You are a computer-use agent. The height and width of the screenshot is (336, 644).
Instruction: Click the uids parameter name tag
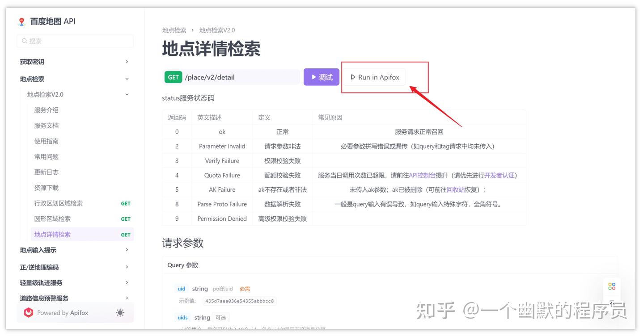pyautogui.click(x=182, y=318)
